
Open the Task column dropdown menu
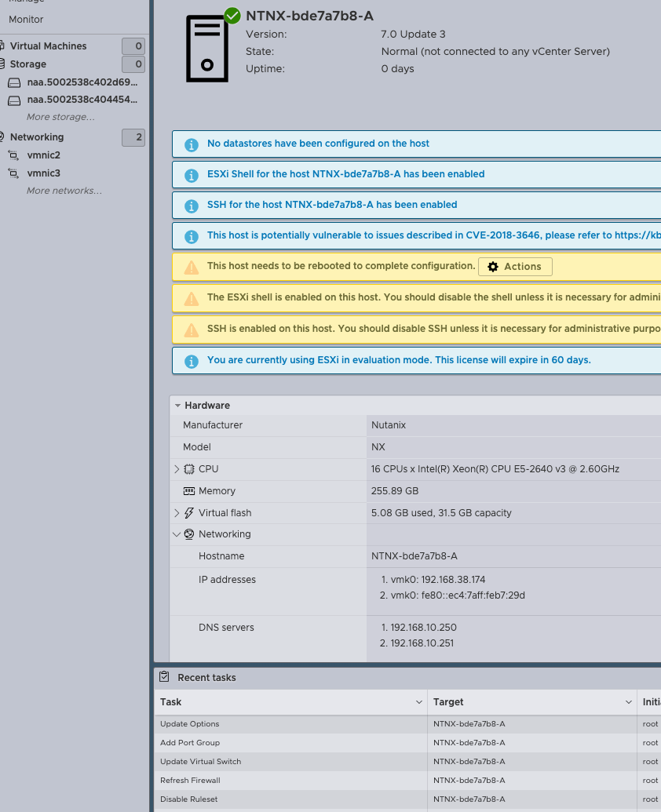pyautogui.click(x=418, y=702)
